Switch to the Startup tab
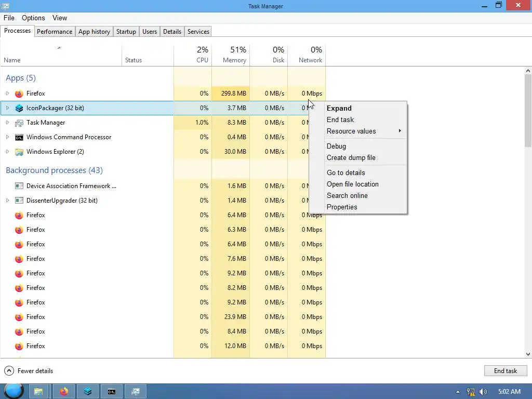This screenshot has width=532, height=399. 126,32
